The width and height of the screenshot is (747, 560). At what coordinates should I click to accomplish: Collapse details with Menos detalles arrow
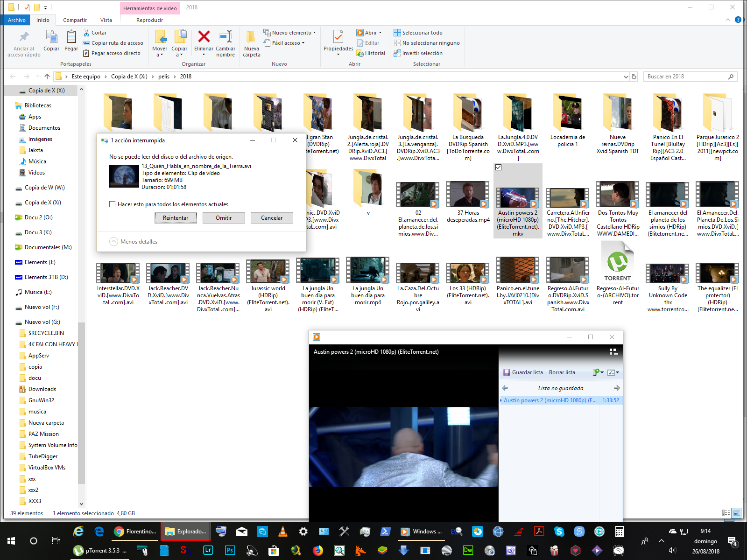[113, 241]
